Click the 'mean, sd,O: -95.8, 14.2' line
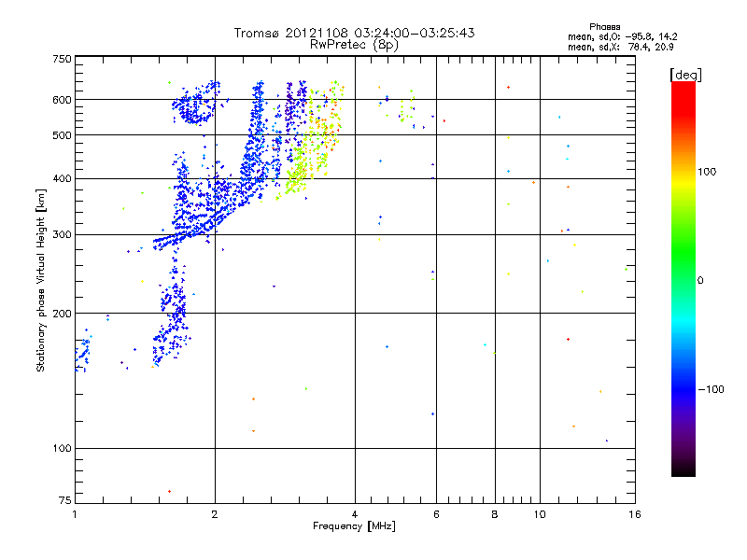The width and height of the screenshot is (747, 560). point(622,36)
